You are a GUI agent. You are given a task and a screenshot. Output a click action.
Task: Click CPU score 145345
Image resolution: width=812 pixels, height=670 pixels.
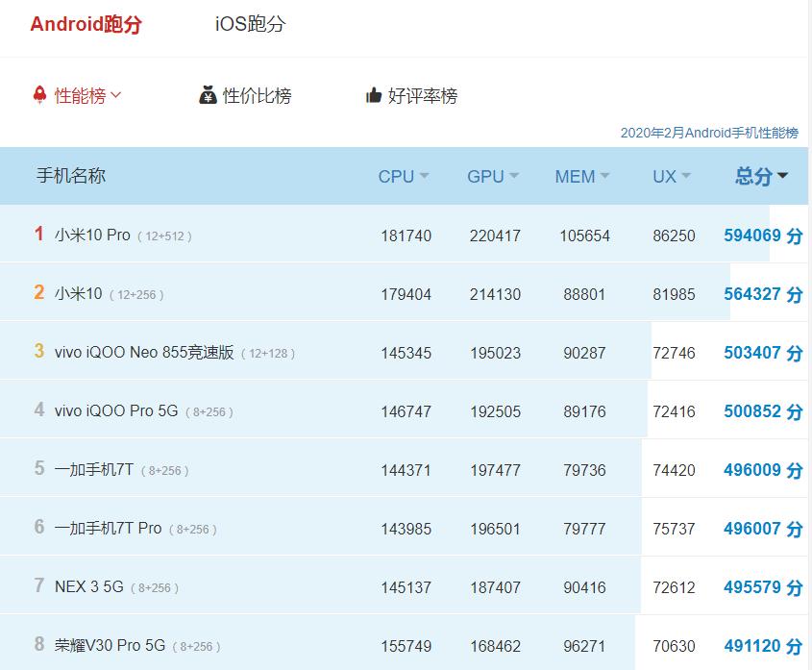pyautogui.click(x=406, y=353)
